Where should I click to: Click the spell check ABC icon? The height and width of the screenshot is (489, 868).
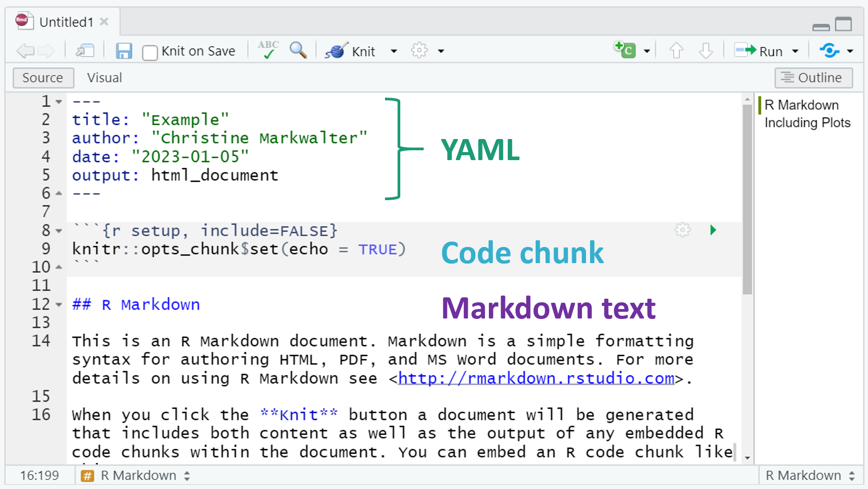click(x=268, y=50)
